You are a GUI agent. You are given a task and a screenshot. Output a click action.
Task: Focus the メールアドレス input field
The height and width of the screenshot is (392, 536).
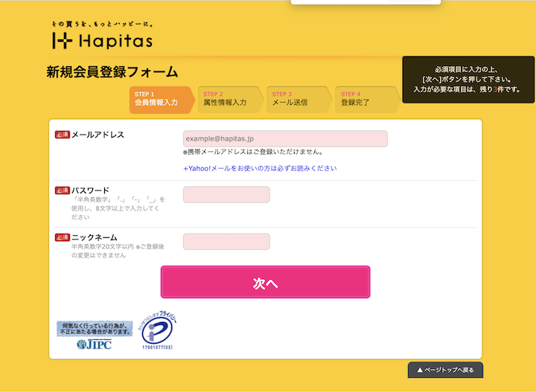pyautogui.click(x=285, y=138)
